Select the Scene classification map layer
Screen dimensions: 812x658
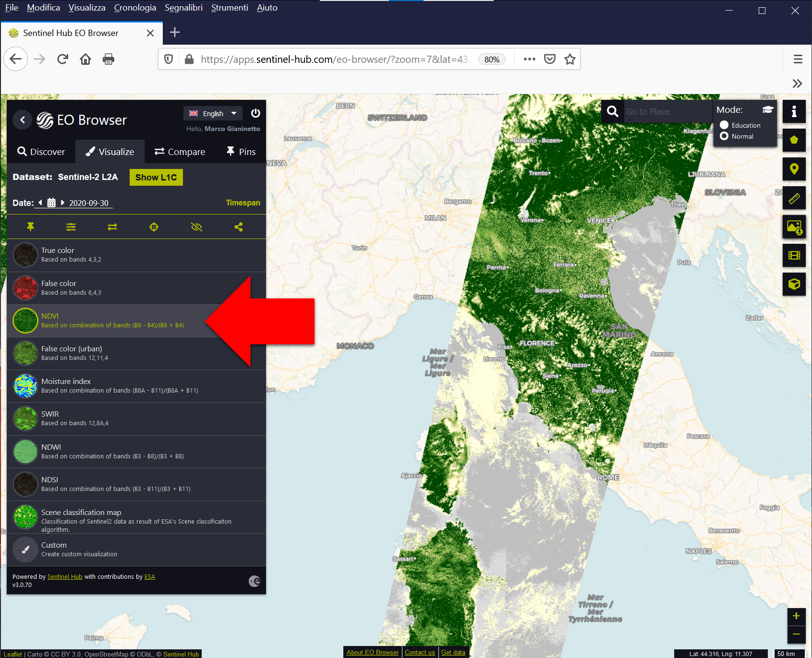[136, 517]
